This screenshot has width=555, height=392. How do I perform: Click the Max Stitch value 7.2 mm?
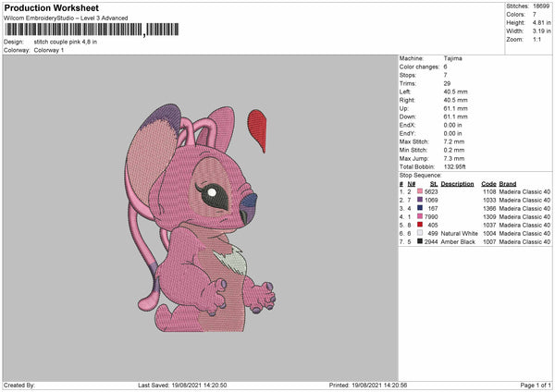click(x=454, y=141)
